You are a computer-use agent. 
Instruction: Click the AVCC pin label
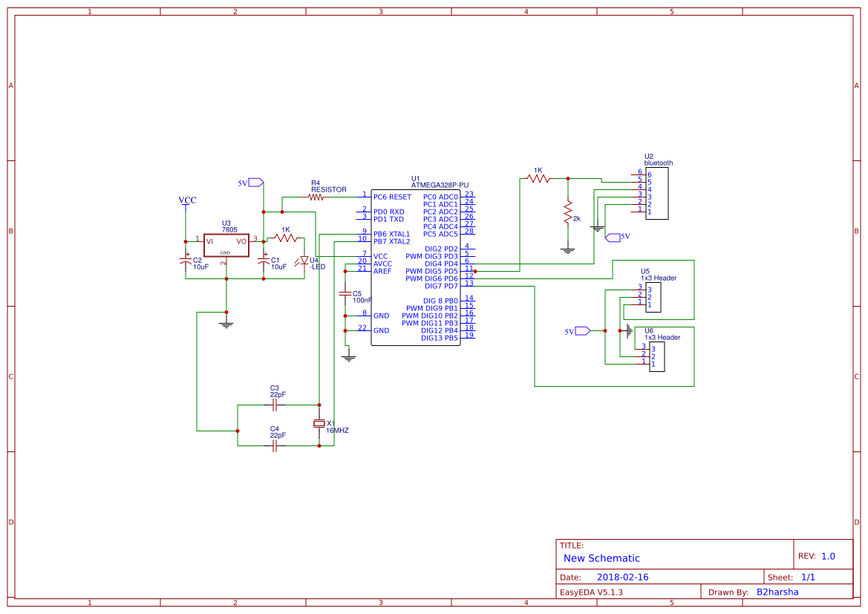click(382, 264)
